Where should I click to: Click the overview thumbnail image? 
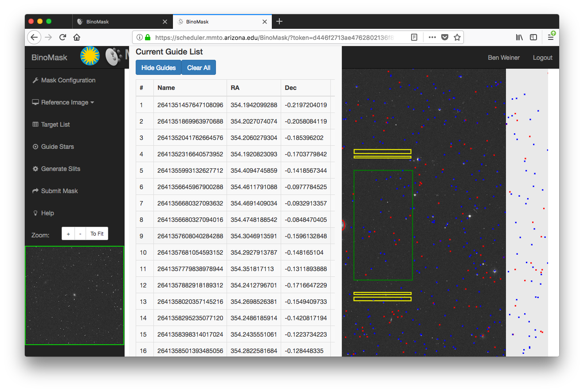[x=74, y=295]
